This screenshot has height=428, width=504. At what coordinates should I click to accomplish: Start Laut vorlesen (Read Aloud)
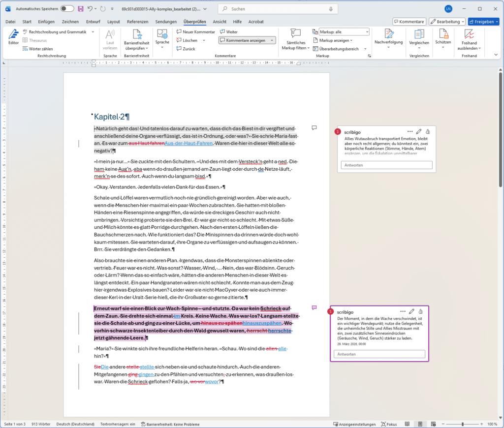110,39
